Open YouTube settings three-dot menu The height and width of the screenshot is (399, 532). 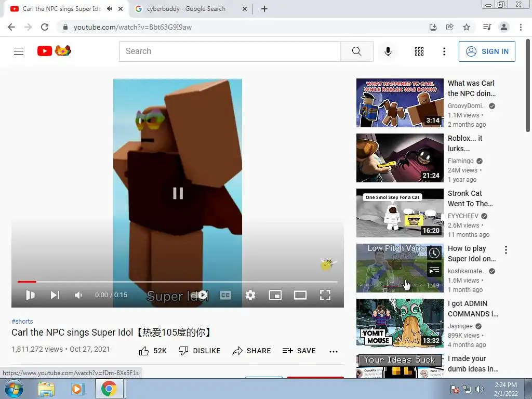(x=444, y=51)
